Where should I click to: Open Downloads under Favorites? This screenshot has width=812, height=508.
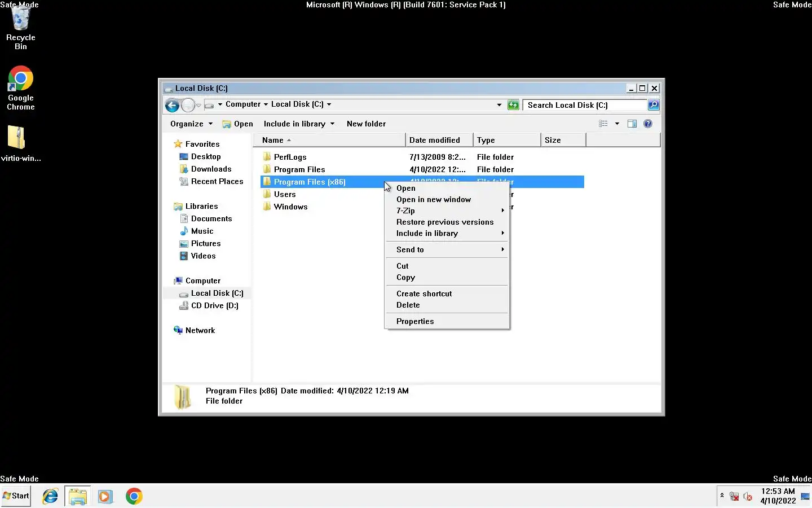pyautogui.click(x=211, y=169)
